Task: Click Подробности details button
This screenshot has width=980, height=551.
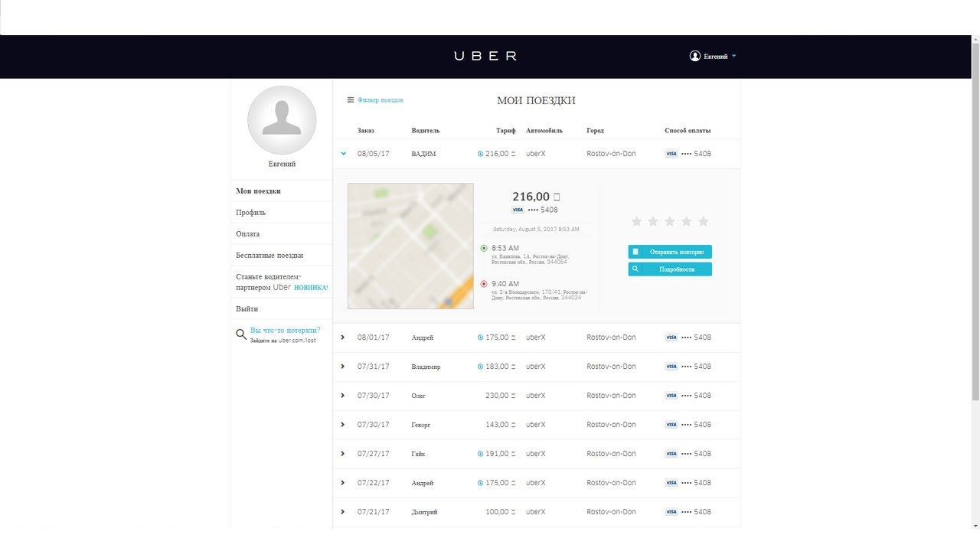Action: (x=670, y=269)
